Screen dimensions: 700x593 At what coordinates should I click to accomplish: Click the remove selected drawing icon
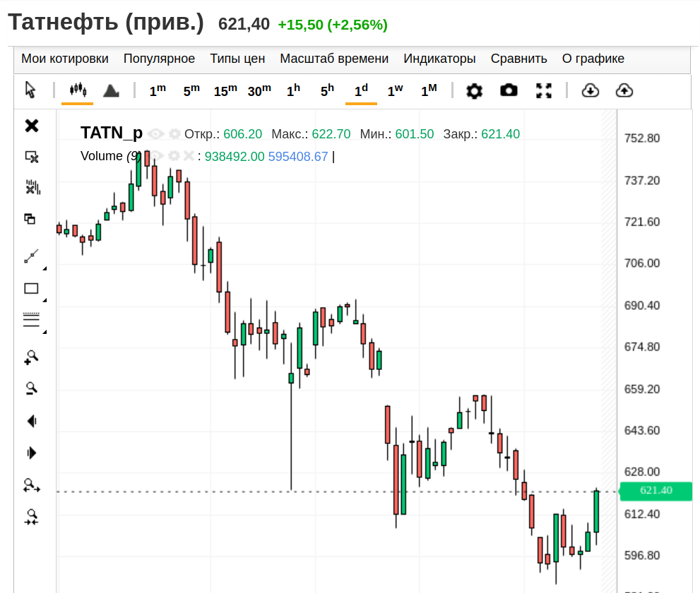coord(32,157)
